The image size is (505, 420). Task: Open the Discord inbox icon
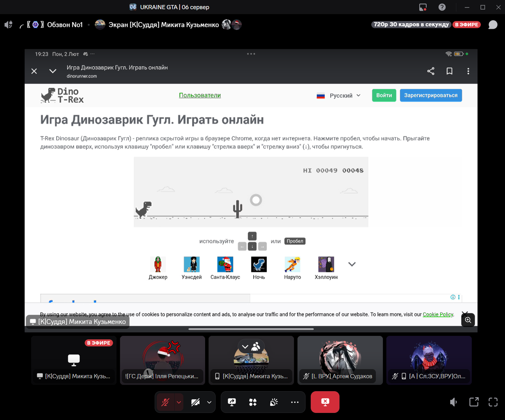pos(423,7)
